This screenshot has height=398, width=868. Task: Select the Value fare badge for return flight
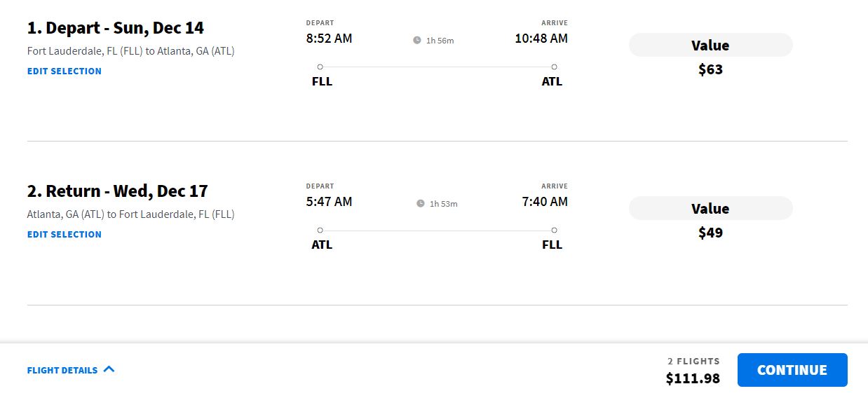point(710,209)
